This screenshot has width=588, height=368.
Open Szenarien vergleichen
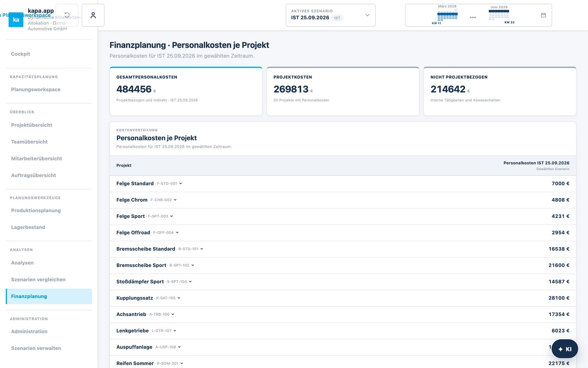pyautogui.click(x=49, y=280)
